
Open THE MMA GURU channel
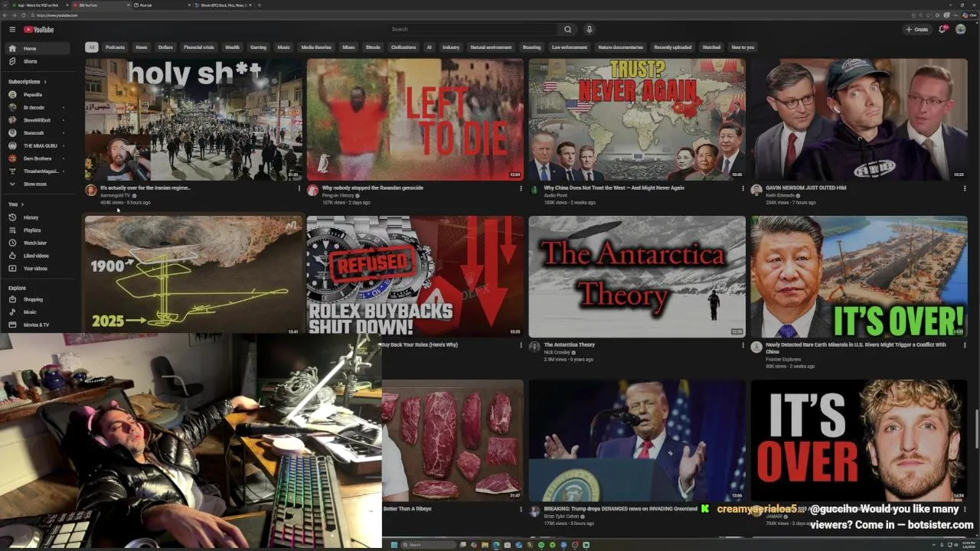tap(38, 145)
